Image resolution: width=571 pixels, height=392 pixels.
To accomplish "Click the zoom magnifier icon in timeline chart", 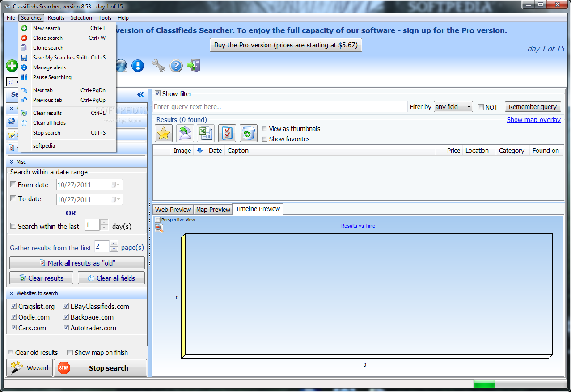I will pos(159,228).
